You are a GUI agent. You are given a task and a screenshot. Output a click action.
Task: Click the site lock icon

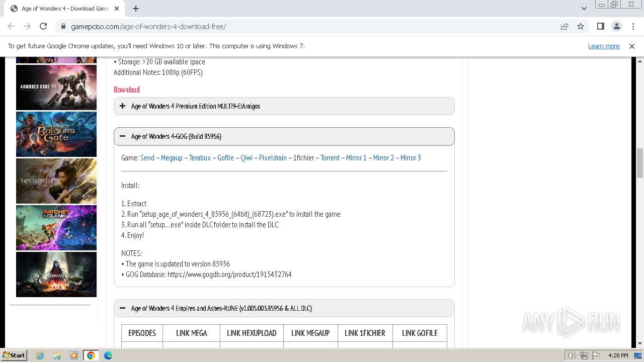click(x=63, y=27)
